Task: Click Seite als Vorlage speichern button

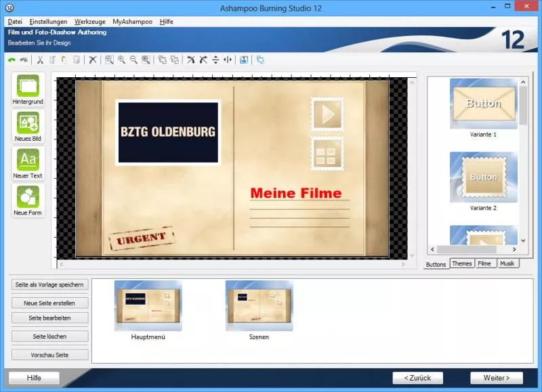Action: (x=49, y=284)
